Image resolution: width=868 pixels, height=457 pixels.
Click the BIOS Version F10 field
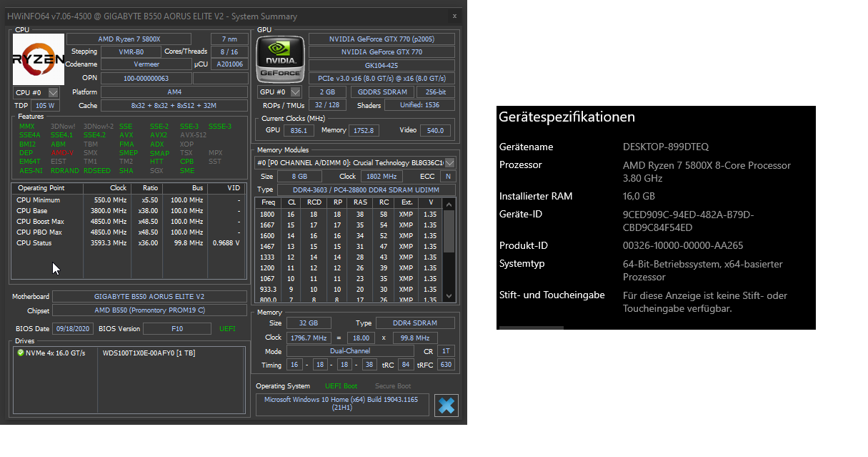(x=176, y=329)
